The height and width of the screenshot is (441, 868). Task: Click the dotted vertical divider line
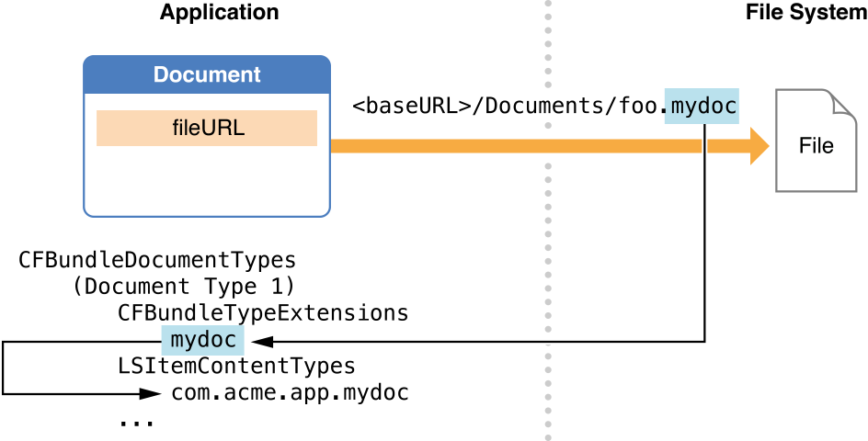tap(548, 276)
